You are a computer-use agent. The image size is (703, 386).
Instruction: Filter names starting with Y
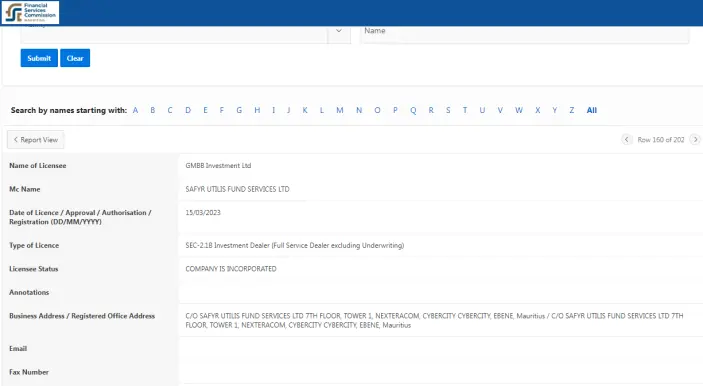(x=555, y=110)
